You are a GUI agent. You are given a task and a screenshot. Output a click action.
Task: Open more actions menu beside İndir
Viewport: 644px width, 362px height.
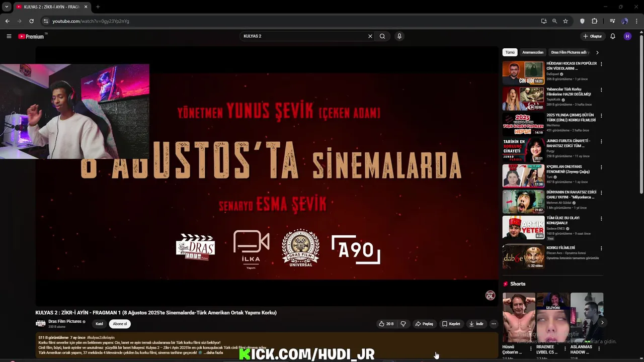click(494, 324)
